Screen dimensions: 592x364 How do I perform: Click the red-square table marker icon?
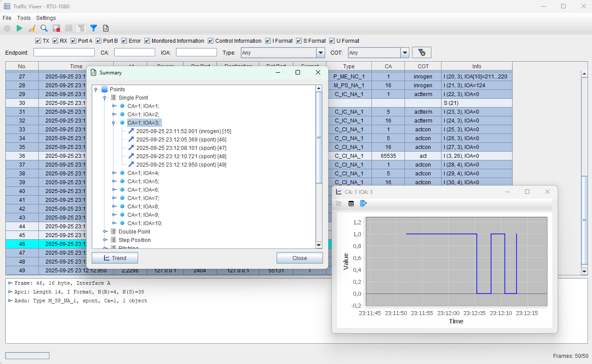pyautogui.click(x=56, y=28)
